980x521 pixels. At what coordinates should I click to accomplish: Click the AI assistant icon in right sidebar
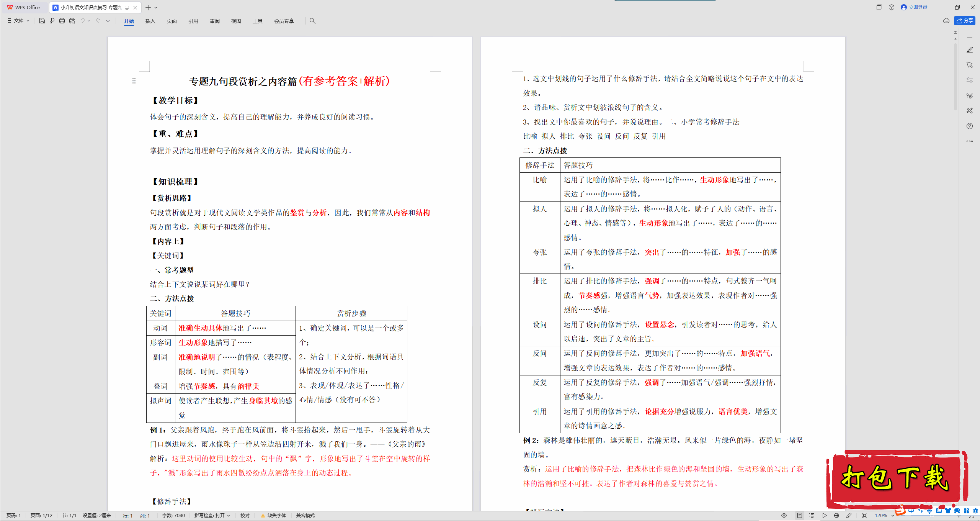tap(970, 95)
